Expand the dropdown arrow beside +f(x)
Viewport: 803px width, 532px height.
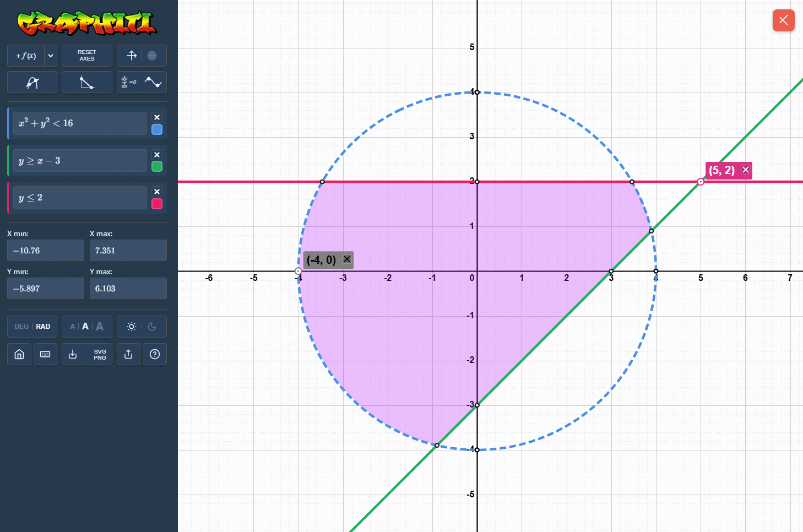pos(51,56)
